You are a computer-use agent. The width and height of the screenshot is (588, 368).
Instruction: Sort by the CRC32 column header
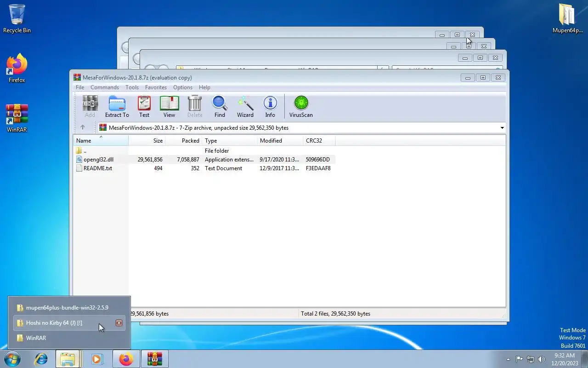point(319,141)
